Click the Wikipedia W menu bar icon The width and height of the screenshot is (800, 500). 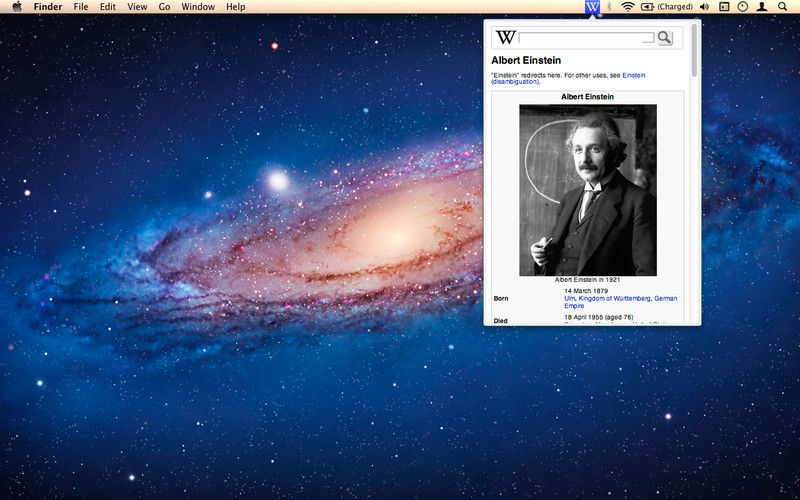click(592, 7)
